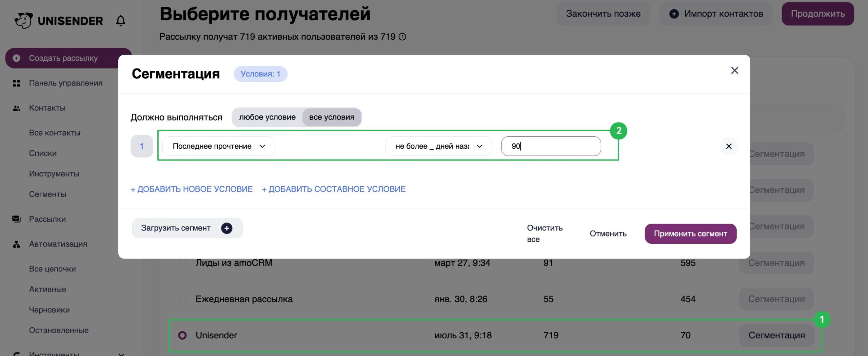Click value 454 in Ежедневная рассылка row
This screenshot has height=356, width=868.
688,299
